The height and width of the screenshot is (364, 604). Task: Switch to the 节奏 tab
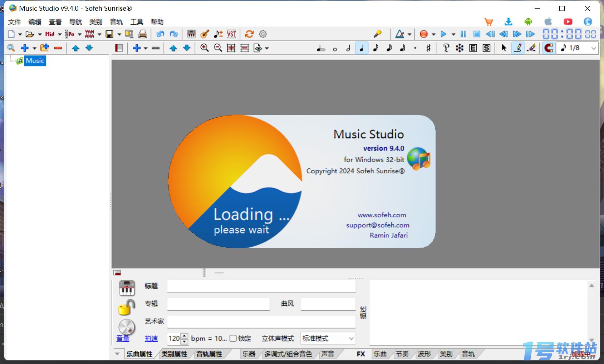click(x=402, y=354)
